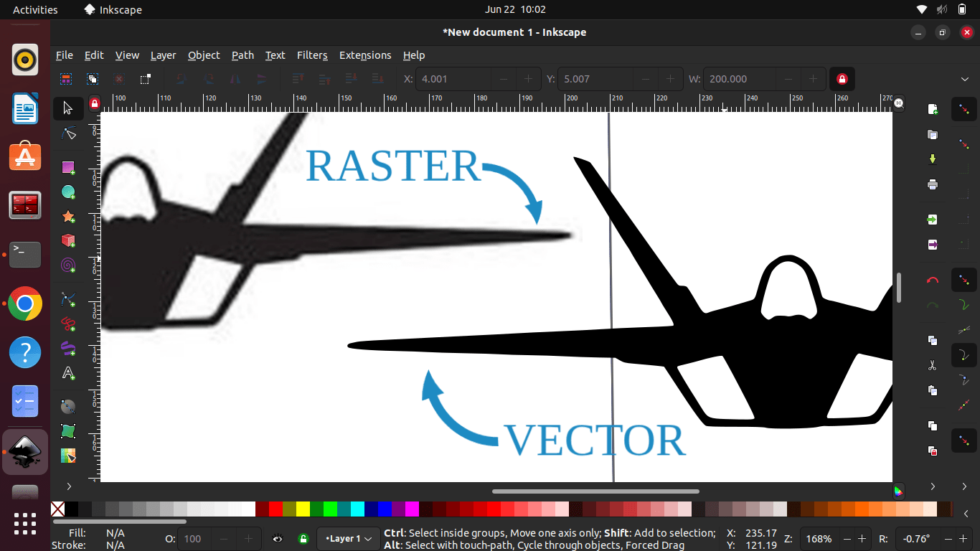This screenshot has width=980, height=551.
Task: Pick the yellow swatch from the palette
Action: pyautogui.click(x=303, y=509)
